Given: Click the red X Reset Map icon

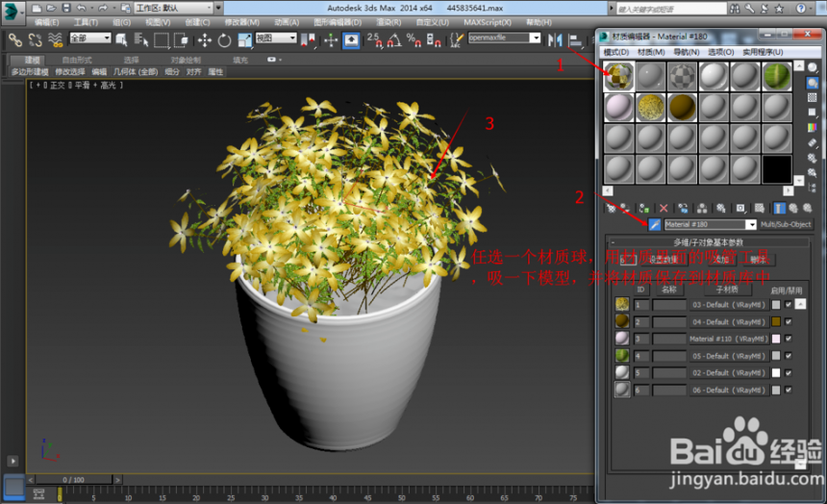Looking at the screenshot, I should pyautogui.click(x=664, y=209).
